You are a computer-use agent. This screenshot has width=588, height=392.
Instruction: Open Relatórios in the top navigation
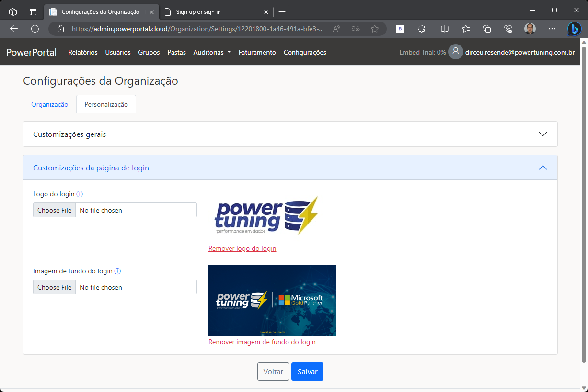pyautogui.click(x=83, y=52)
